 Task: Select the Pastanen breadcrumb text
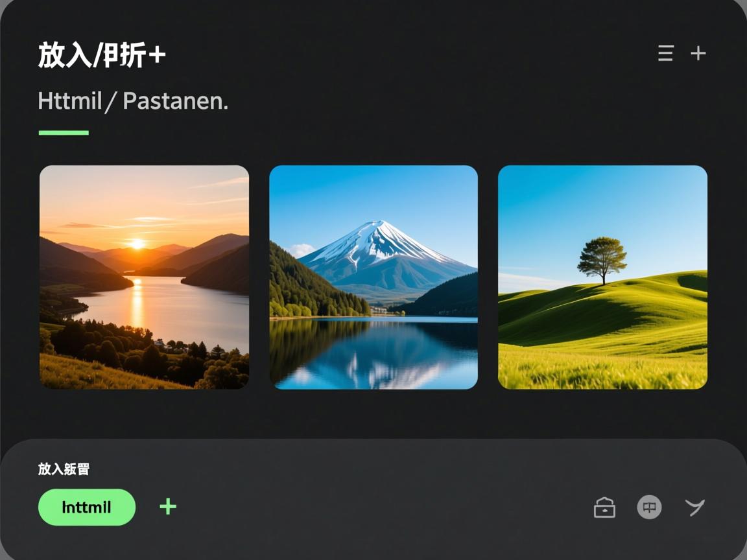coord(175,101)
